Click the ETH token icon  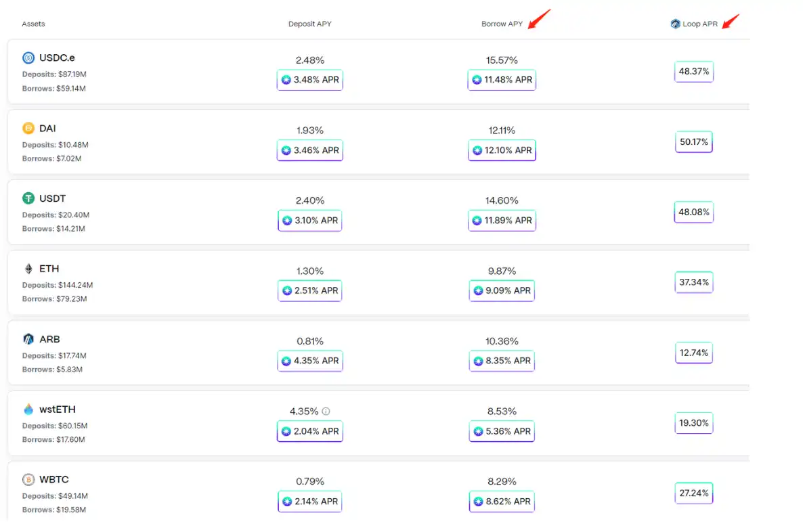pyautogui.click(x=28, y=269)
